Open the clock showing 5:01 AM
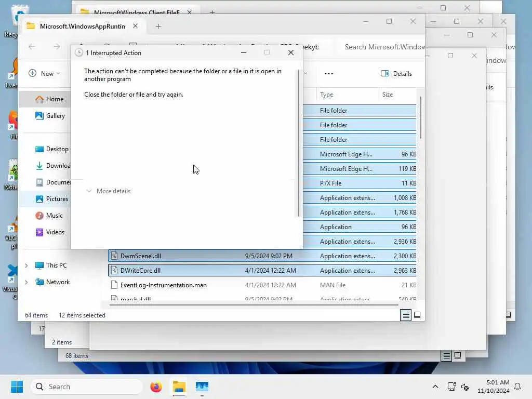Viewport: 532px width, 399px height. (494, 387)
